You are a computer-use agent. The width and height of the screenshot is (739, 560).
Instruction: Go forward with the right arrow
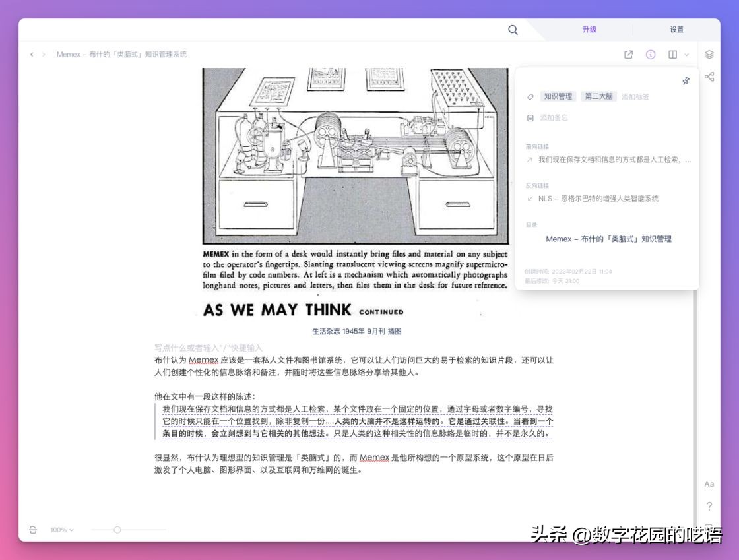(x=44, y=55)
